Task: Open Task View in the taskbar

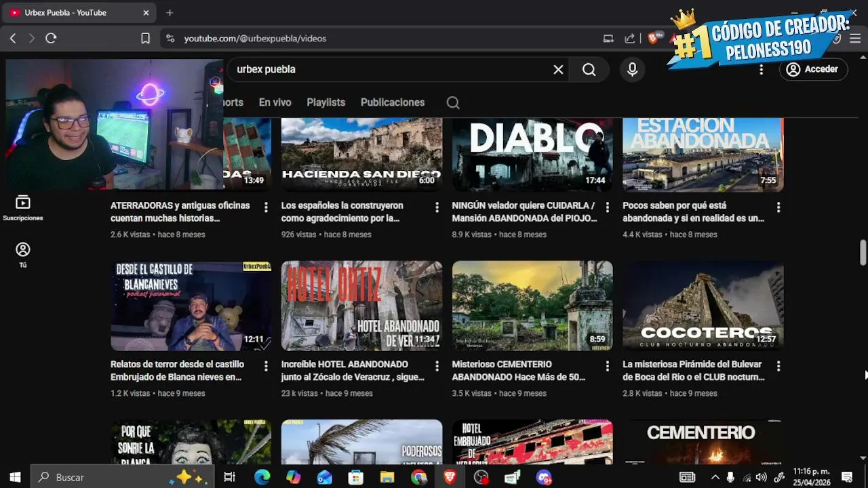Action: 229,477
